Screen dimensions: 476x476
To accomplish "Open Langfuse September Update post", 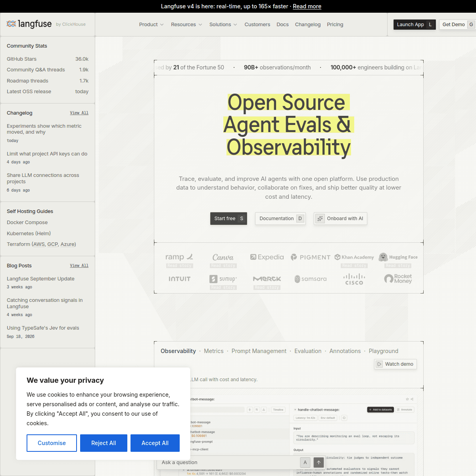I will tap(40, 279).
